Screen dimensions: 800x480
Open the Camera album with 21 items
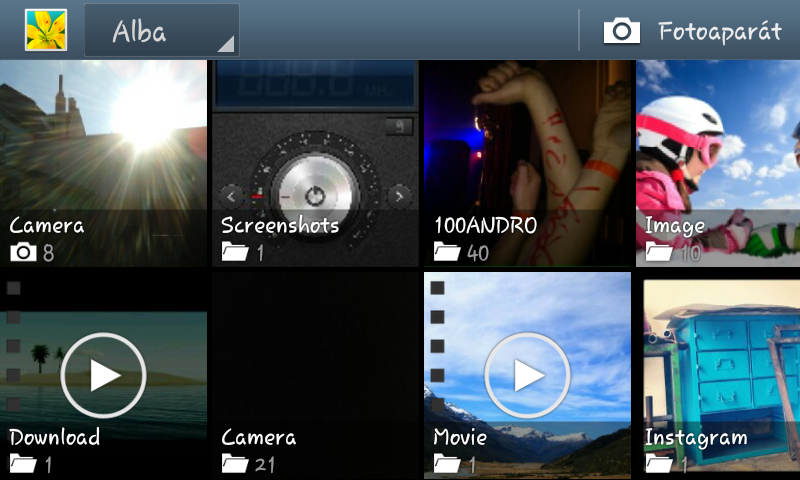click(x=314, y=375)
